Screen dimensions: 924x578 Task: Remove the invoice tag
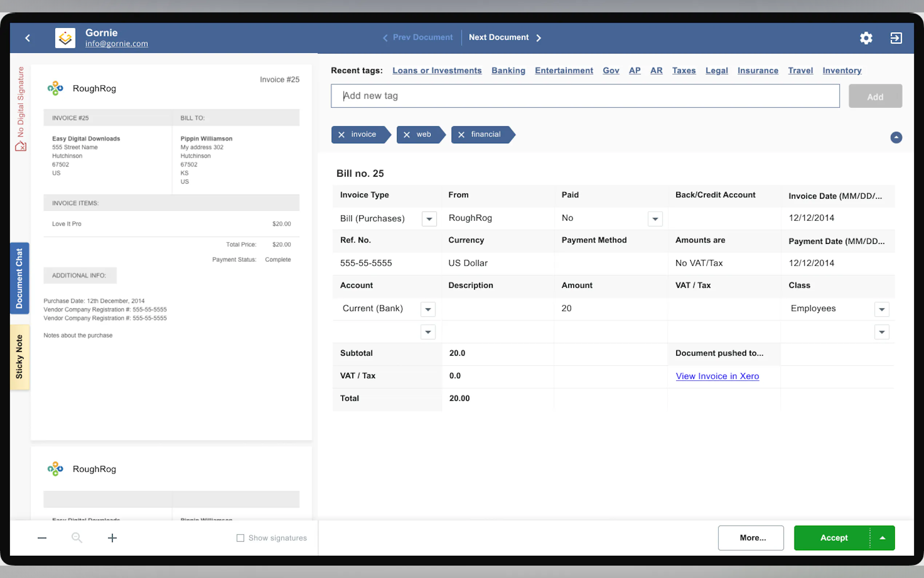point(342,135)
